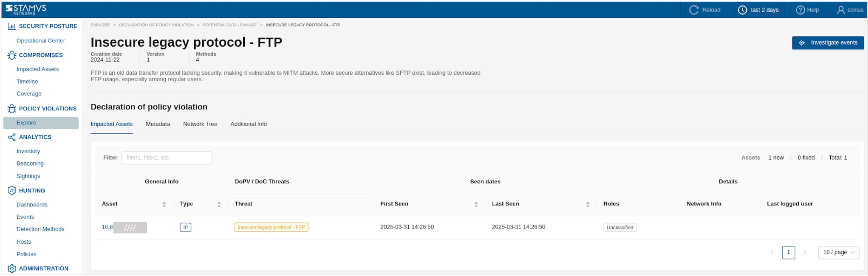Select the orange 'Insecure legacy protocol - FTP' tag
Screen dimensions: 868x276
click(271, 227)
